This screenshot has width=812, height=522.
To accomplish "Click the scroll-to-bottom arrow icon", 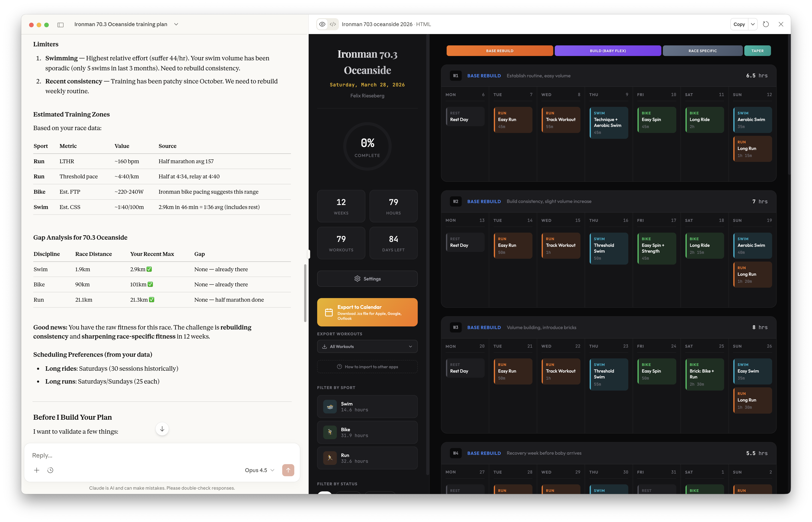I will [162, 429].
